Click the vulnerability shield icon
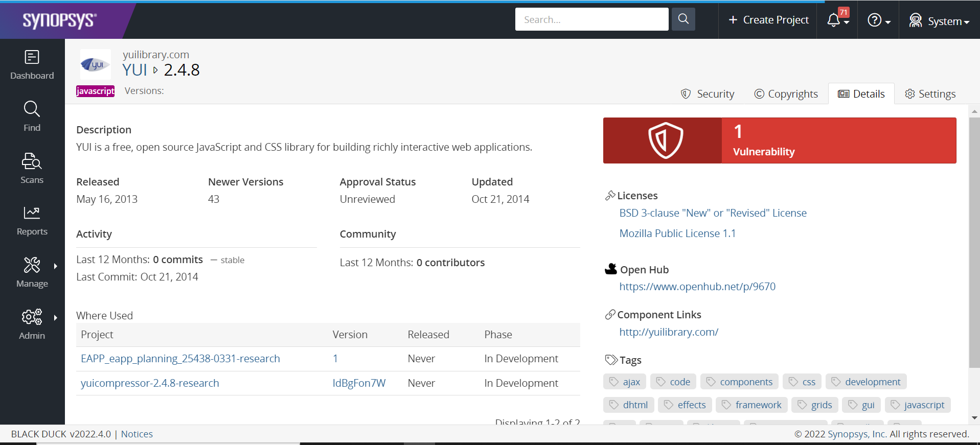This screenshot has width=980, height=445. (665, 140)
